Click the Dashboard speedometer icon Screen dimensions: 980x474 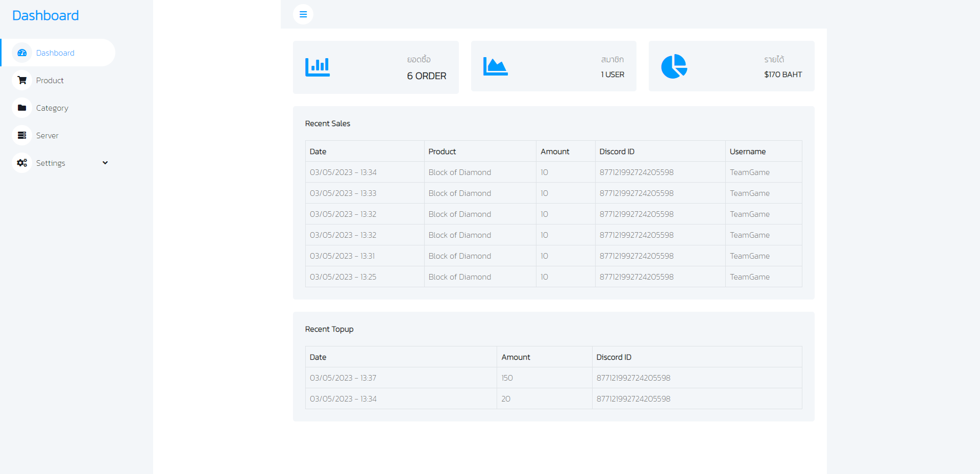[x=22, y=53]
